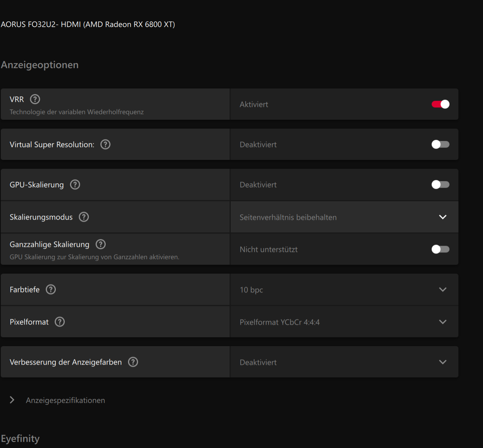Turn on GPU-Skalierung switch
483x448 pixels.
point(440,184)
